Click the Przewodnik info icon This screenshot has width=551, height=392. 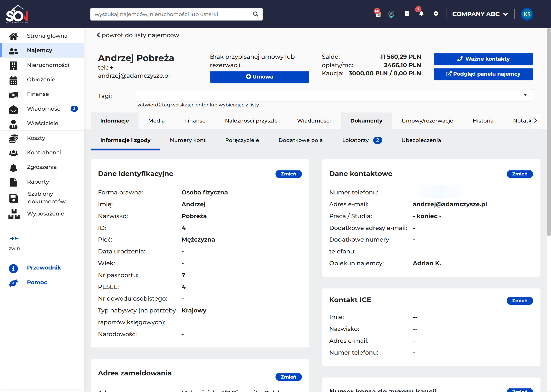click(13, 268)
